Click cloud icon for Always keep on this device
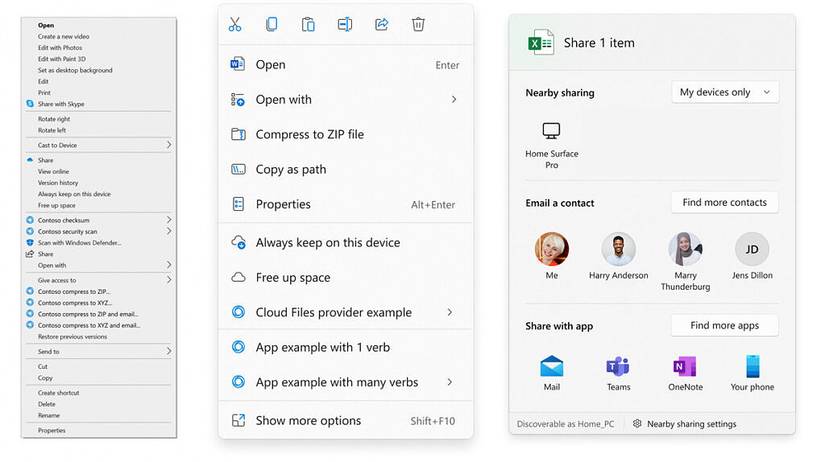Image resolution: width=825 pixels, height=462 pixels. point(238,243)
